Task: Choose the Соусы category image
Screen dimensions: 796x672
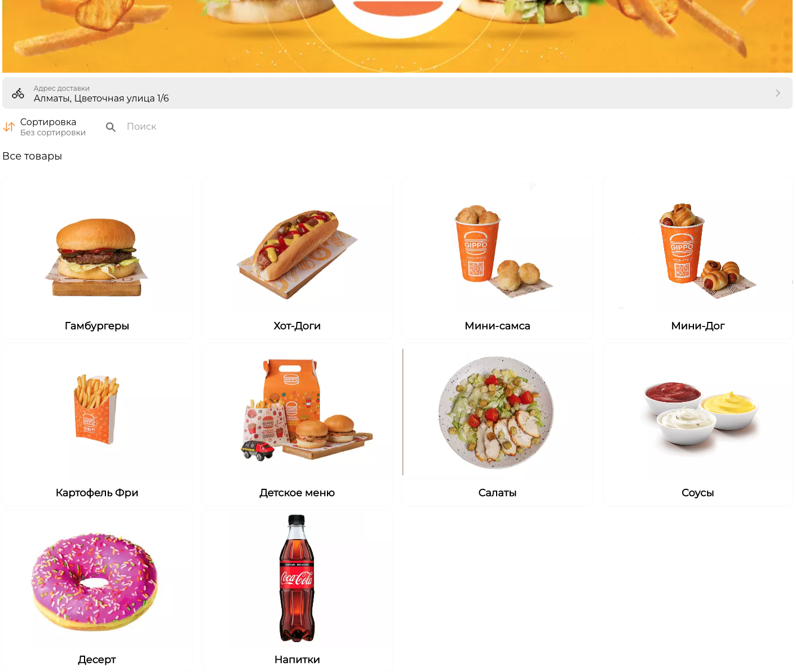Action: 698,412
